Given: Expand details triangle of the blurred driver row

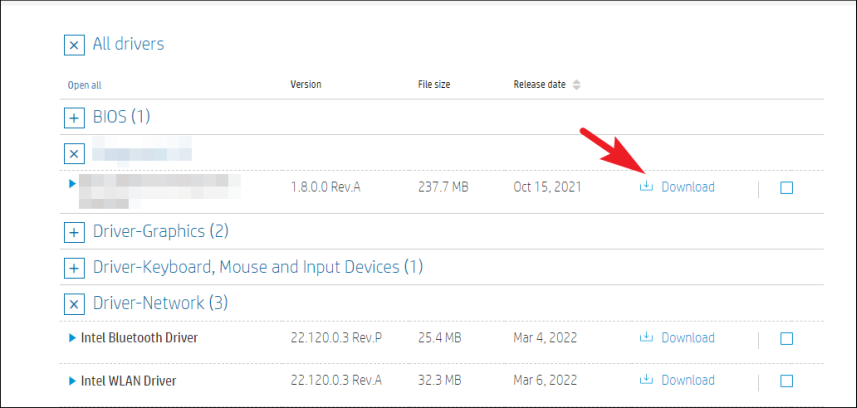Looking at the screenshot, I should [x=72, y=183].
